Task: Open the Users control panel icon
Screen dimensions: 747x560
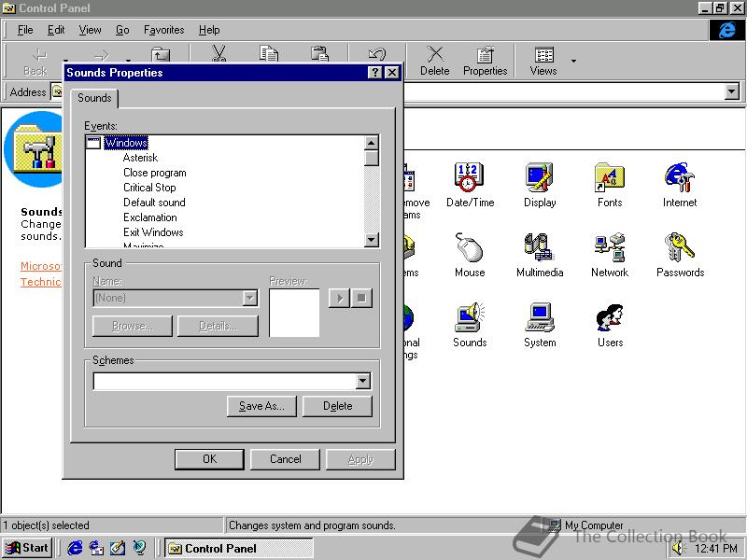Action: [x=610, y=324]
